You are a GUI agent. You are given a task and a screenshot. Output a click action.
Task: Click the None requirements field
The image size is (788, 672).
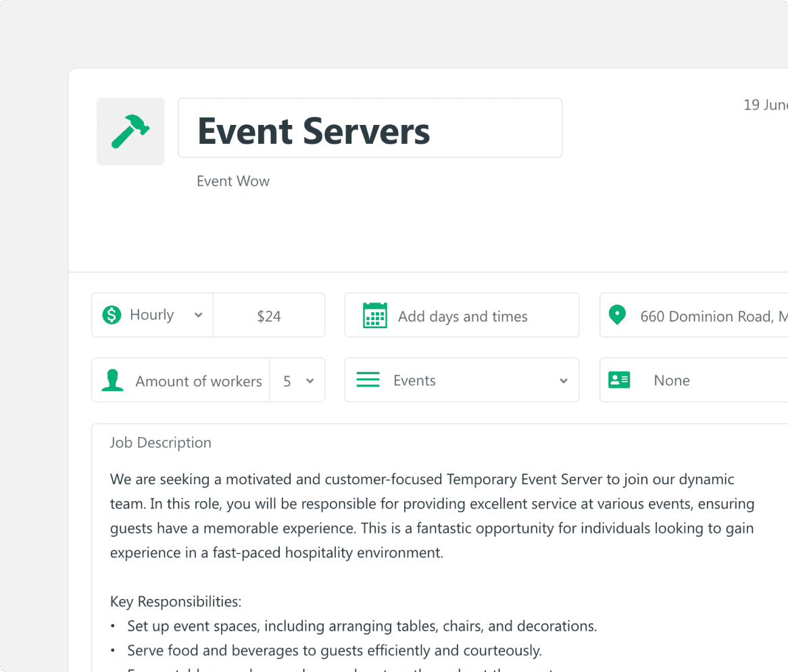click(x=672, y=380)
